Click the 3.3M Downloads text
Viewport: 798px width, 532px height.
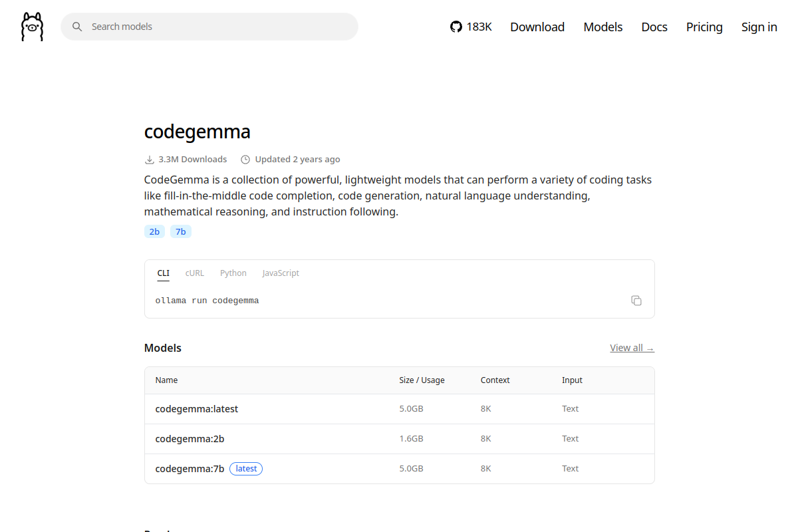pyautogui.click(x=193, y=160)
